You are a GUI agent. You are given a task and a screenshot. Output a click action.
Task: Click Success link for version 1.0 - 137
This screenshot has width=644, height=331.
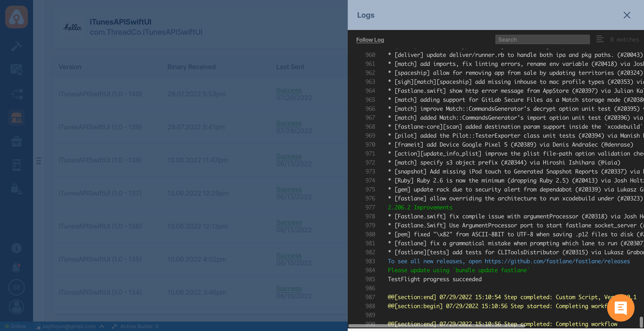tap(289, 189)
